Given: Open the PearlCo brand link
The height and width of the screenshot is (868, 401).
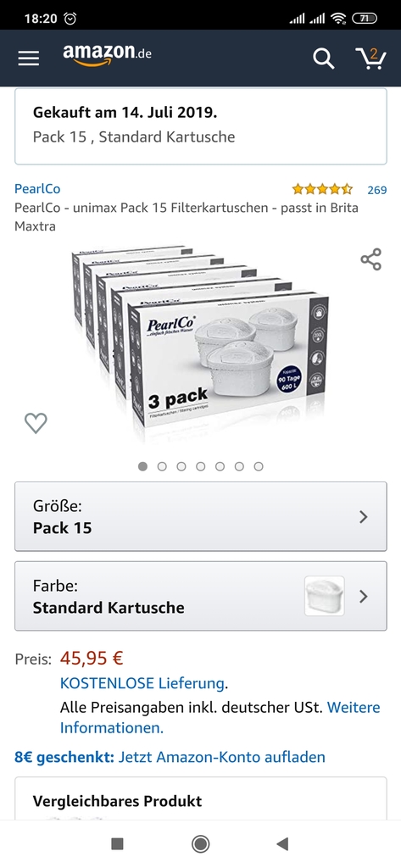Looking at the screenshot, I should (x=37, y=189).
